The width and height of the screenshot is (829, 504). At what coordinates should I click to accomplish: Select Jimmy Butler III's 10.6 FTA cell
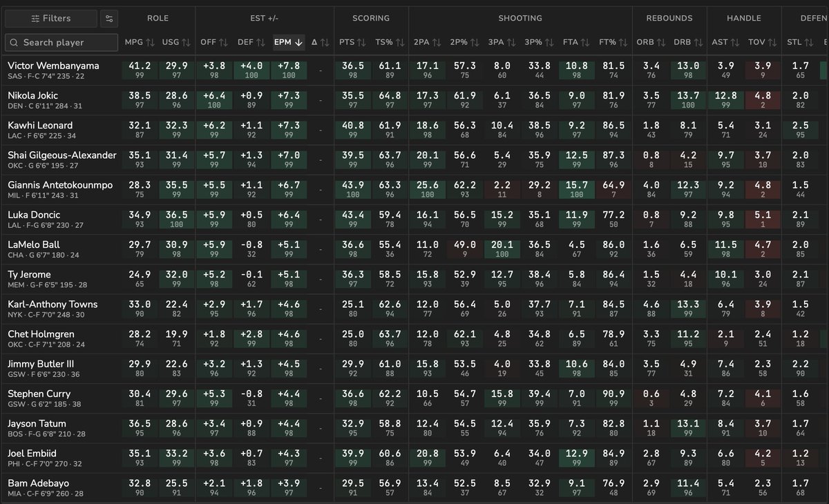[577, 369]
